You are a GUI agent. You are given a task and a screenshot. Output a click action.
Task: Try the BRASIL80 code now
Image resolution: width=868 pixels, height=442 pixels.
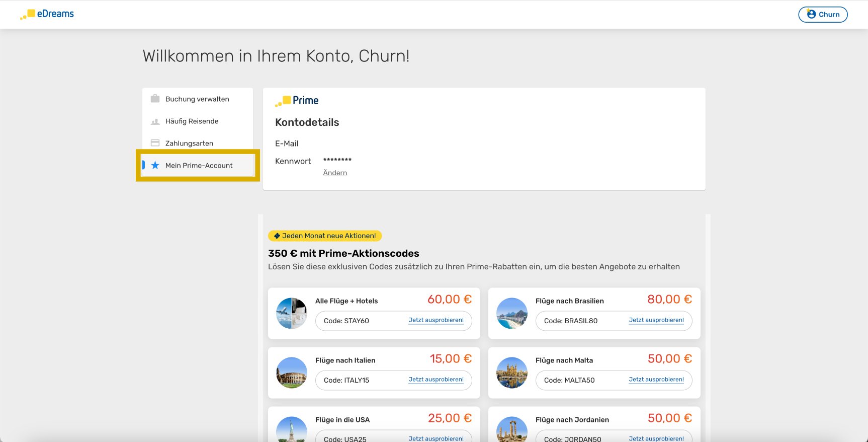656,320
